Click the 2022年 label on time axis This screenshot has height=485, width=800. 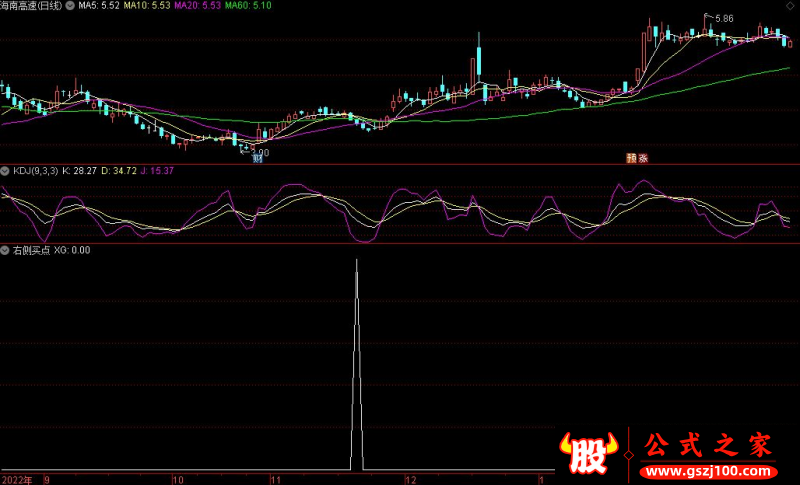[x=16, y=479]
